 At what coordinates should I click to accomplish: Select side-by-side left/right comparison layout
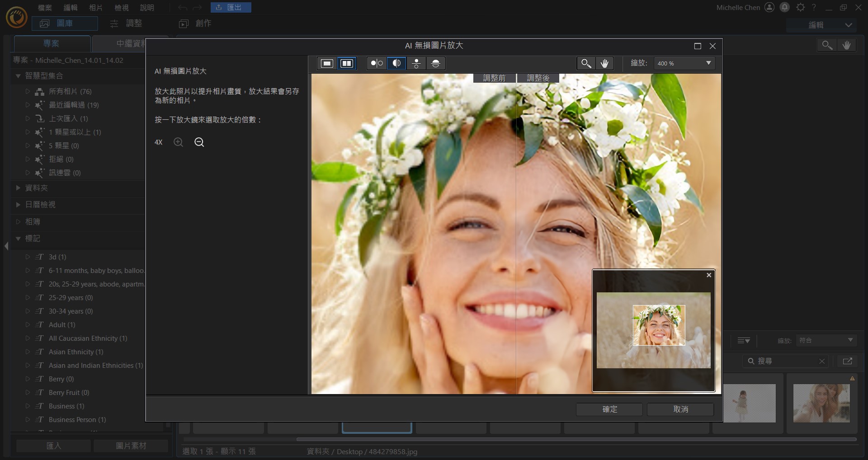[377, 63]
